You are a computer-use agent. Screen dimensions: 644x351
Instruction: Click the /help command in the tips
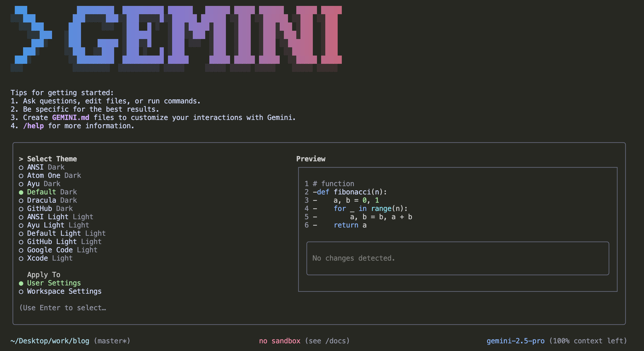(x=33, y=126)
